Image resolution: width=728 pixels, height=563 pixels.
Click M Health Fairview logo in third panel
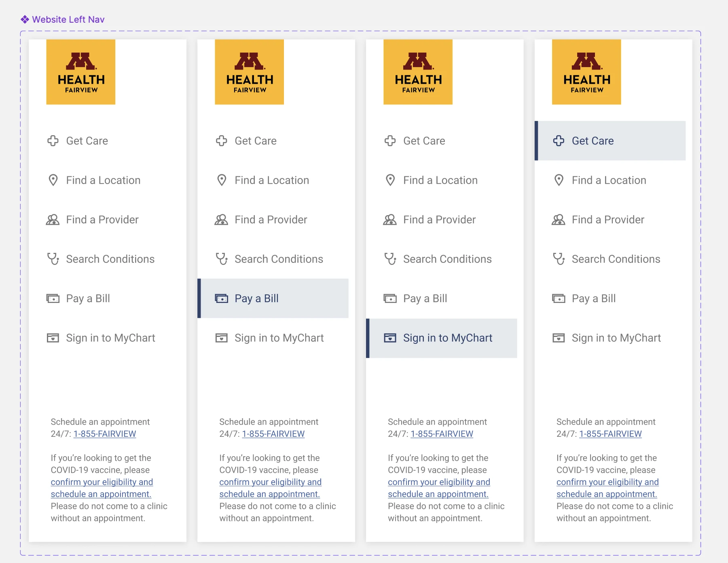click(418, 72)
